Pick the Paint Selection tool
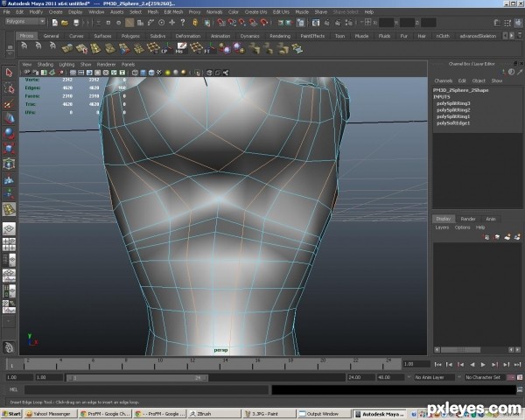The image size is (525, 420). point(9,104)
